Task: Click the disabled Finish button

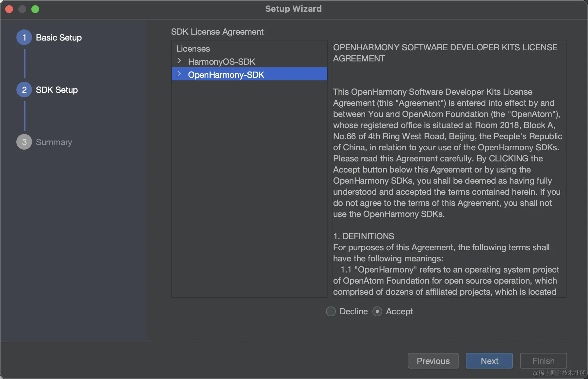Action: [544, 361]
